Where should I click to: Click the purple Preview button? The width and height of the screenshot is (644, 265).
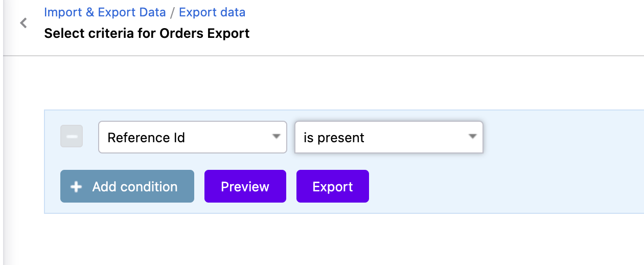[245, 186]
